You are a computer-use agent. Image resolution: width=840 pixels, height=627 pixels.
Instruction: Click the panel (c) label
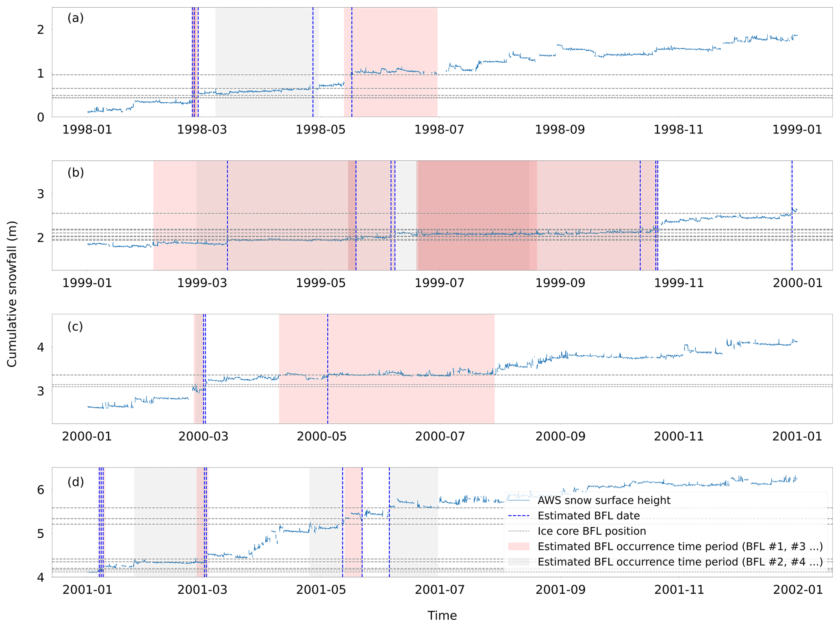click(x=75, y=326)
